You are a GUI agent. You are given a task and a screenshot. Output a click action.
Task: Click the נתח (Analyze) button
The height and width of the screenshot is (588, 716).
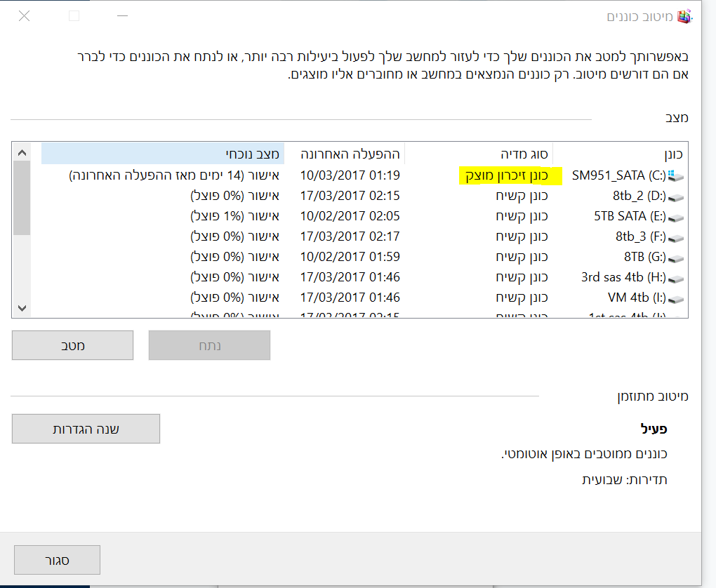pos(210,345)
